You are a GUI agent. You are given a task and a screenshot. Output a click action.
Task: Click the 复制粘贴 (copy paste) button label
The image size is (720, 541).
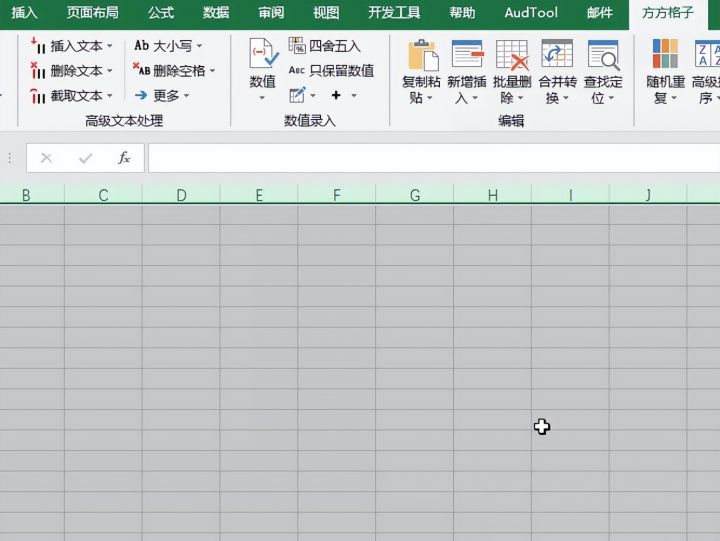point(421,90)
